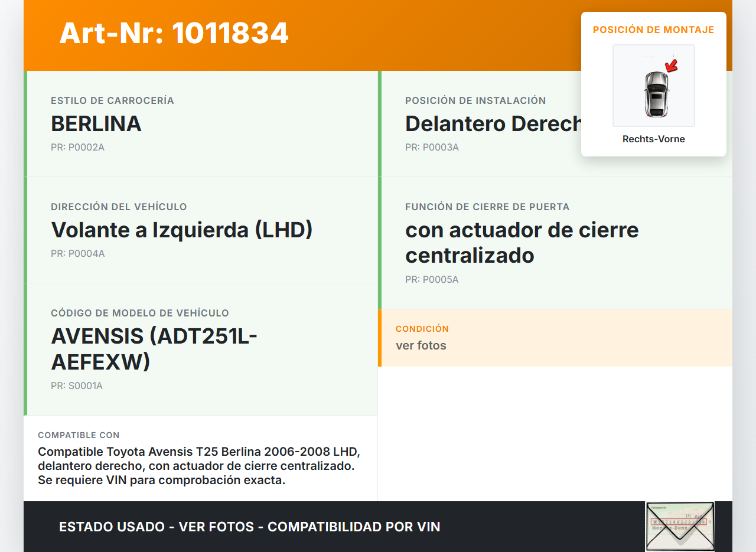Click the Art-Nr: 1011834 title
This screenshot has height=552, width=756.
pyautogui.click(x=174, y=33)
